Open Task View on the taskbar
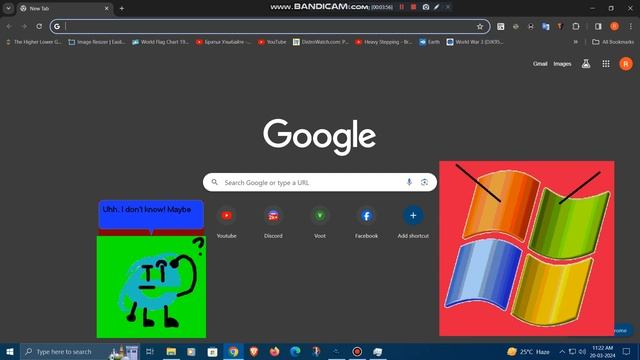The width and height of the screenshot is (640, 360). pos(150,351)
